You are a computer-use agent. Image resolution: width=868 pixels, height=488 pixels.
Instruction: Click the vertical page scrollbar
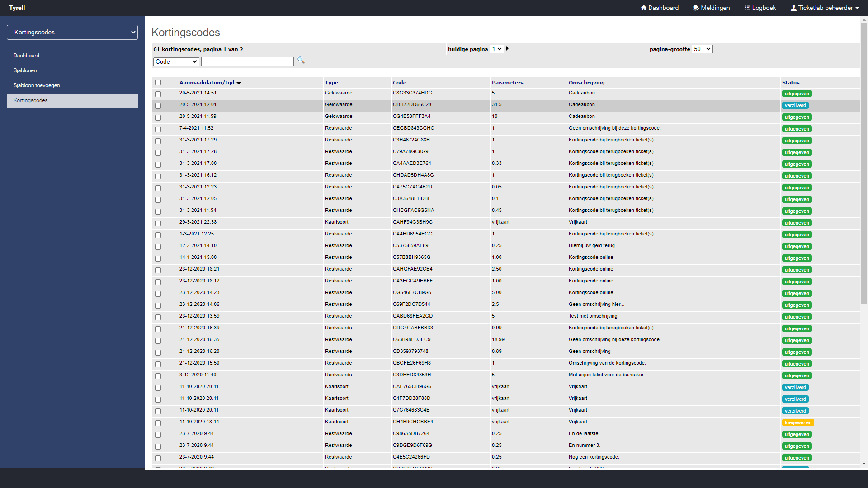tap(864, 164)
